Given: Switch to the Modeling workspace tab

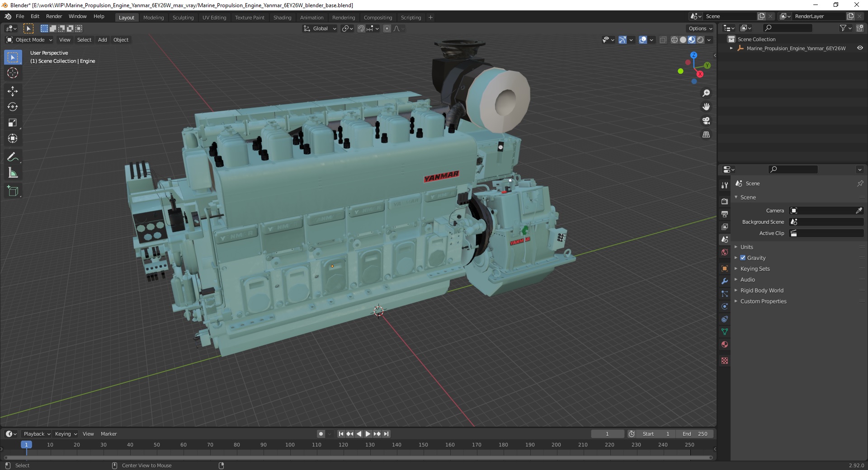Looking at the screenshot, I should [x=153, y=18].
